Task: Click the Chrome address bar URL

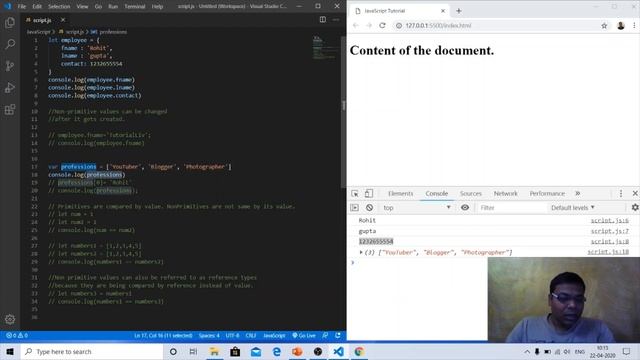Action: point(438,25)
